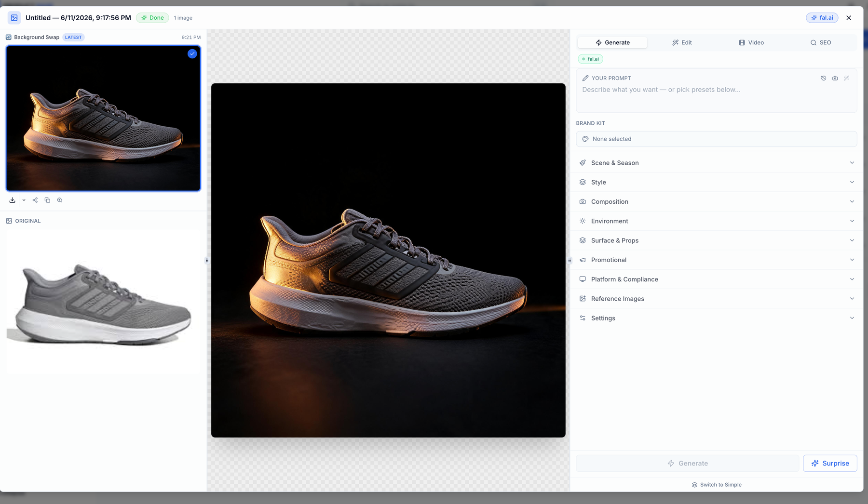Click the Environment sun icon
868x504 pixels.
(583, 221)
